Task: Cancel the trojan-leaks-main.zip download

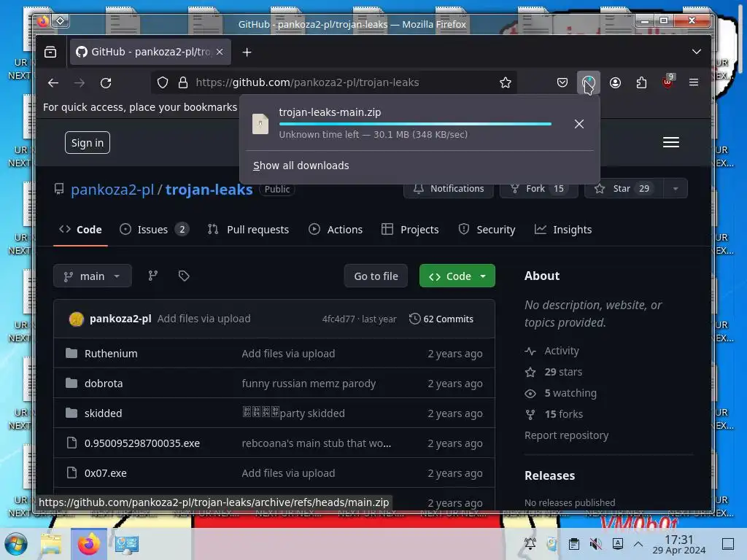Action: tap(578, 124)
